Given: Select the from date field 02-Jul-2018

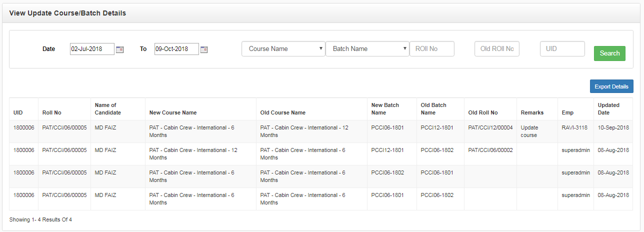Looking at the screenshot, I should (92, 49).
